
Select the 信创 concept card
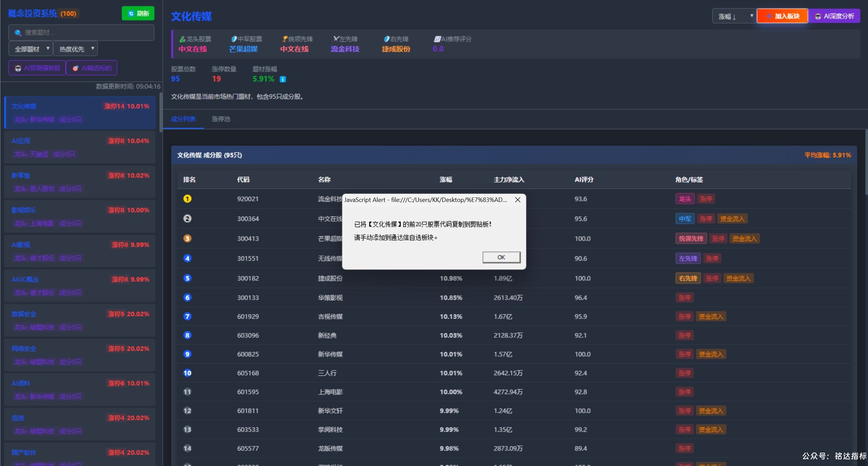click(80, 424)
